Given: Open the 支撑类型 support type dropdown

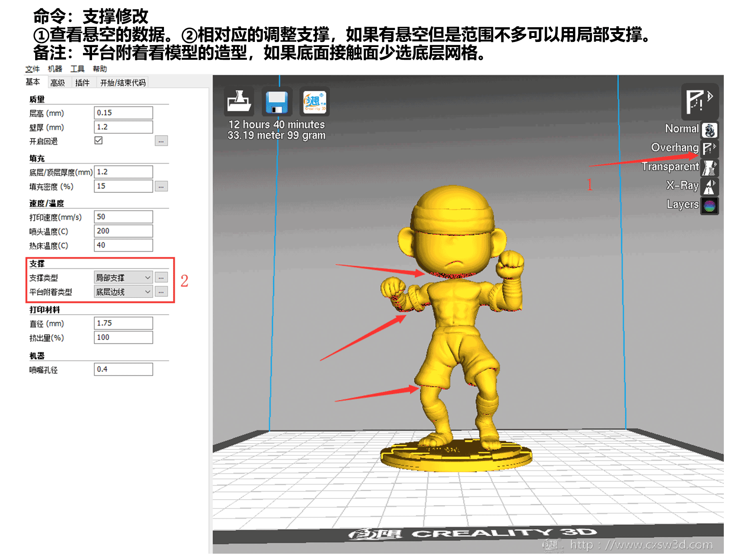Looking at the screenshot, I should [123, 277].
